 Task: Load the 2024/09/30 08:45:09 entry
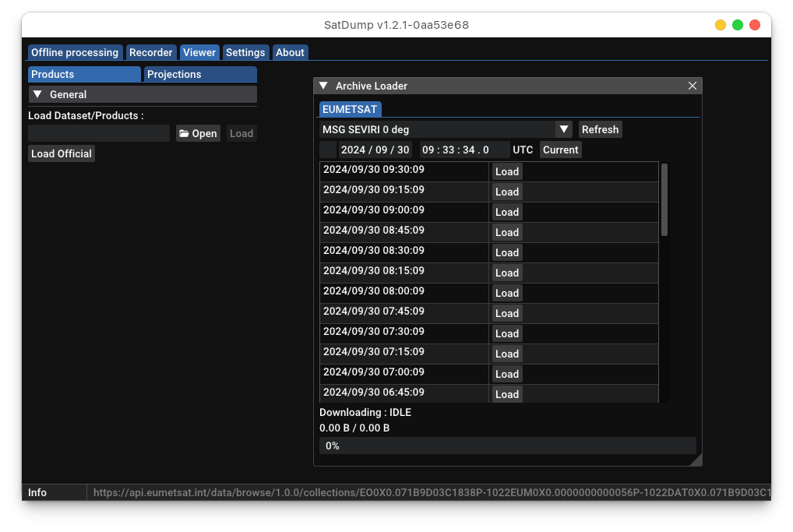[x=507, y=233]
